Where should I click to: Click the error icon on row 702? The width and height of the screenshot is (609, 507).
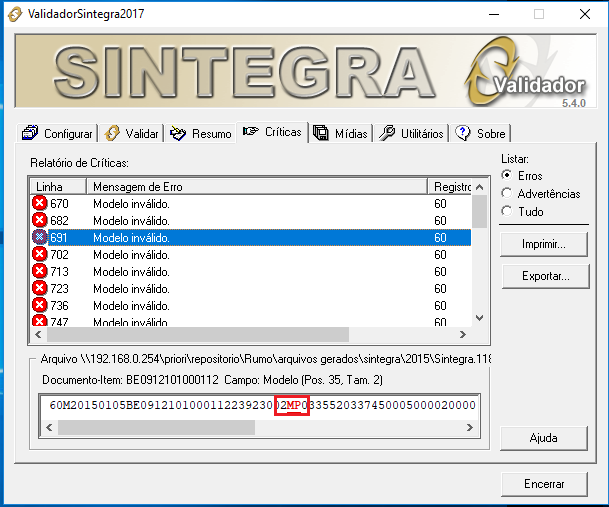pos(39,254)
